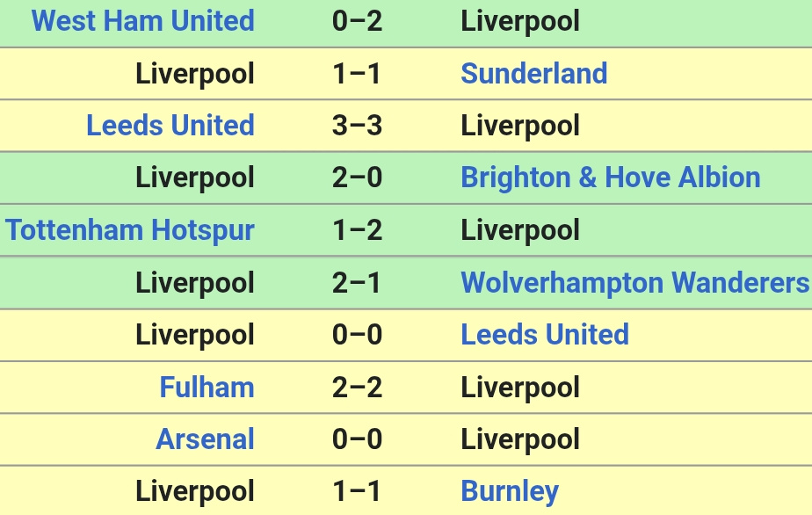Click the 1–2 score in Tottenham row
Image resolution: width=812 pixels, height=515 pixels.
pyautogui.click(x=358, y=230)
